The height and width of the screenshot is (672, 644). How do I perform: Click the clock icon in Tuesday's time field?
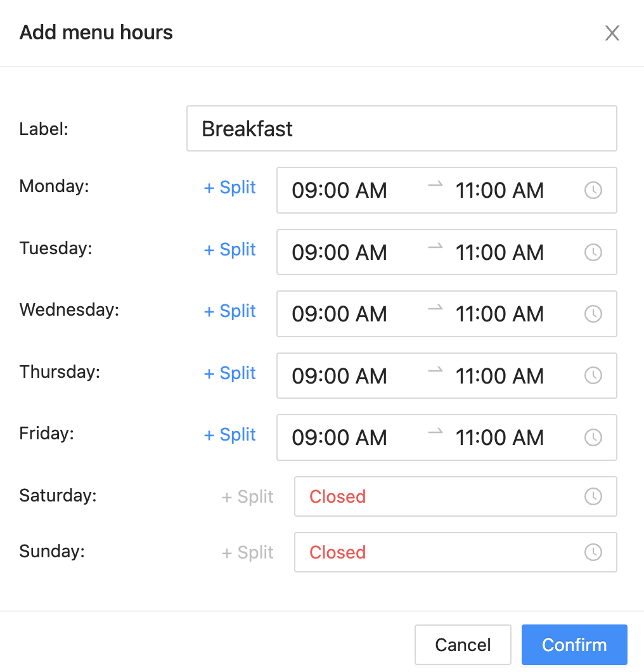pyautogui.click(x=593, y=252)
